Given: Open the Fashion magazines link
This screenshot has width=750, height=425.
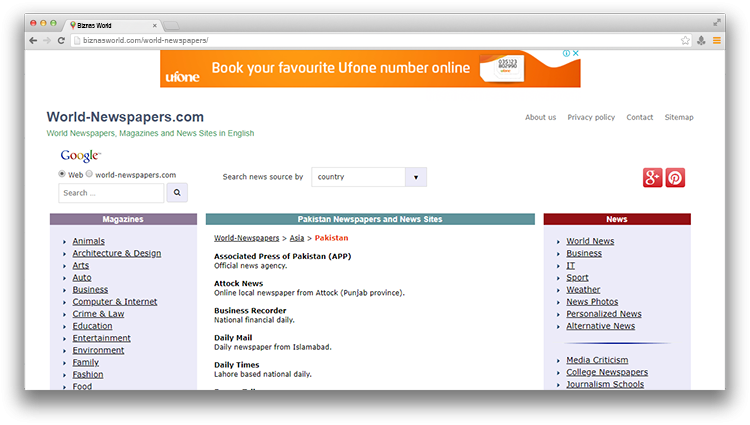Looking at the screenshot, I should 88,374.
